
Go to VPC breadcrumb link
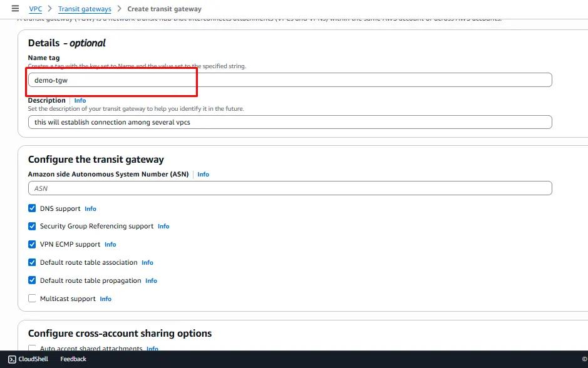point(36,9)
